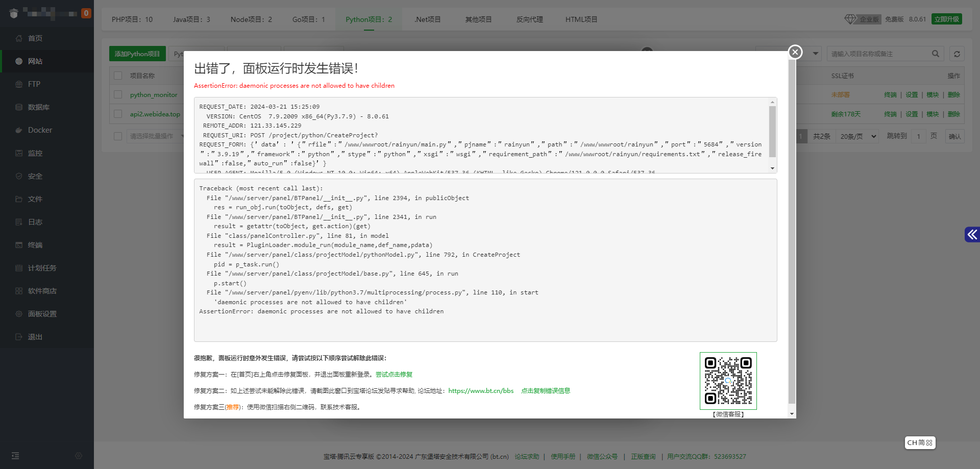
Task: Open the dropdown arrow left of project search
Action: (x=816, y=54)
